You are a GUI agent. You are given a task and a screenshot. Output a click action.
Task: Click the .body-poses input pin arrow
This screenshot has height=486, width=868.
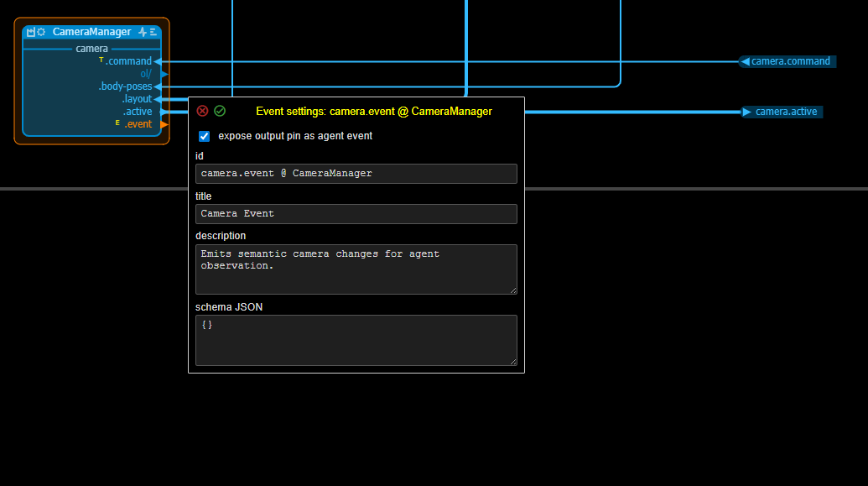tap(158, 86)
